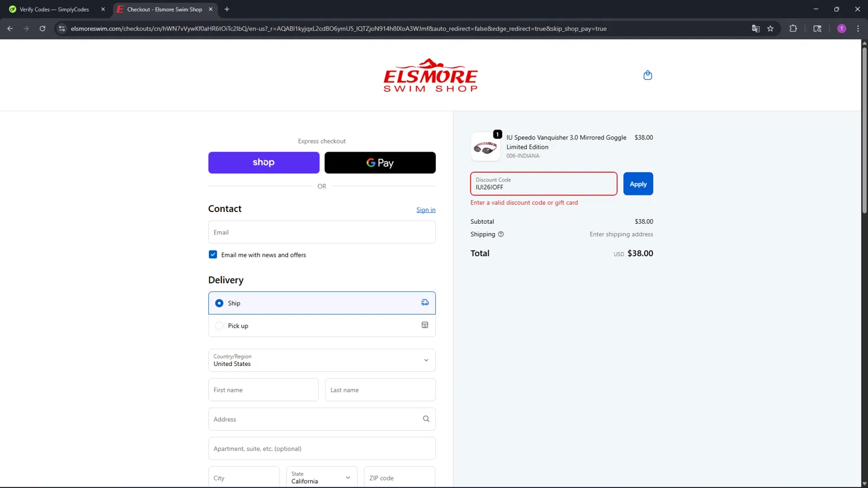
Task: Switch to the Checkout Elsmore Swim Shop tab
Action: (165, 9)
